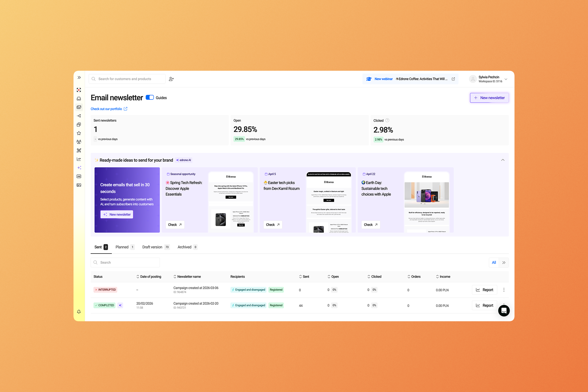
Task: Click the New newsletter button
Action: coord(489,97)
